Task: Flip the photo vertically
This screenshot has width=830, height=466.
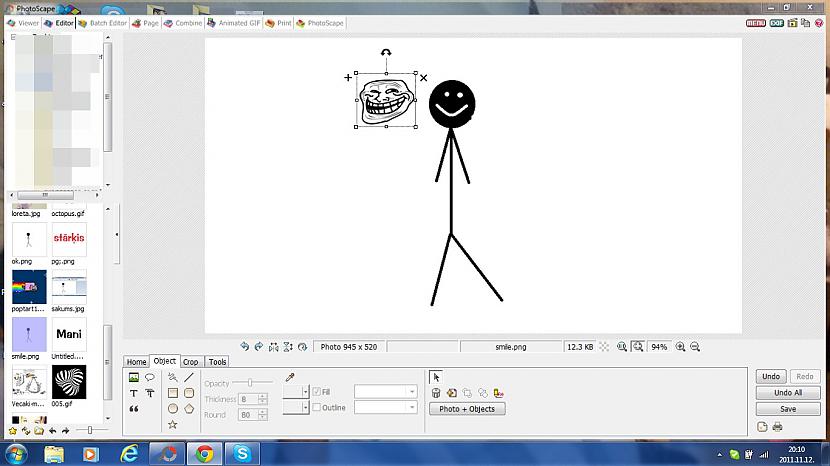Action: pos(288,347)
